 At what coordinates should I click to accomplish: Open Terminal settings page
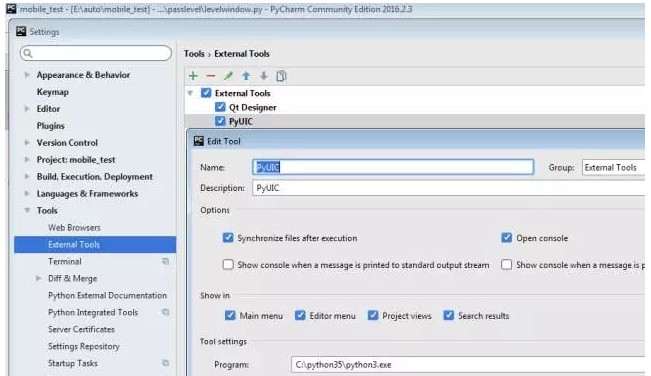[65, 261]
